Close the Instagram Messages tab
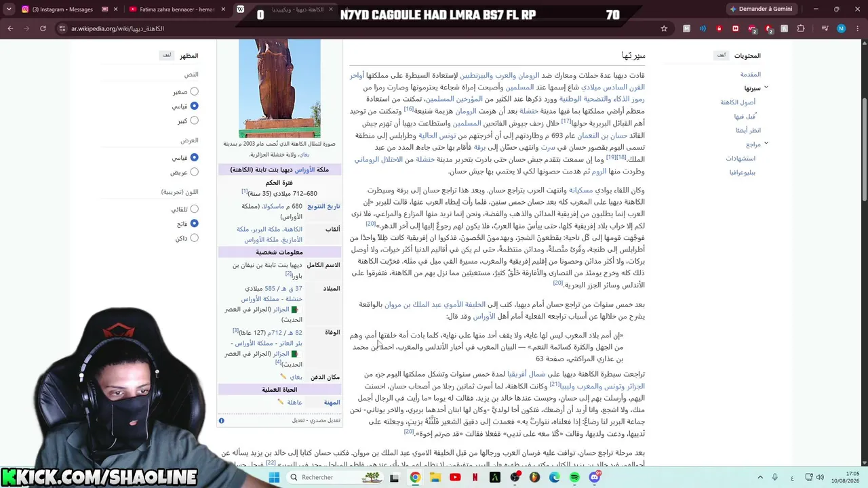 [x=115, y=9]
